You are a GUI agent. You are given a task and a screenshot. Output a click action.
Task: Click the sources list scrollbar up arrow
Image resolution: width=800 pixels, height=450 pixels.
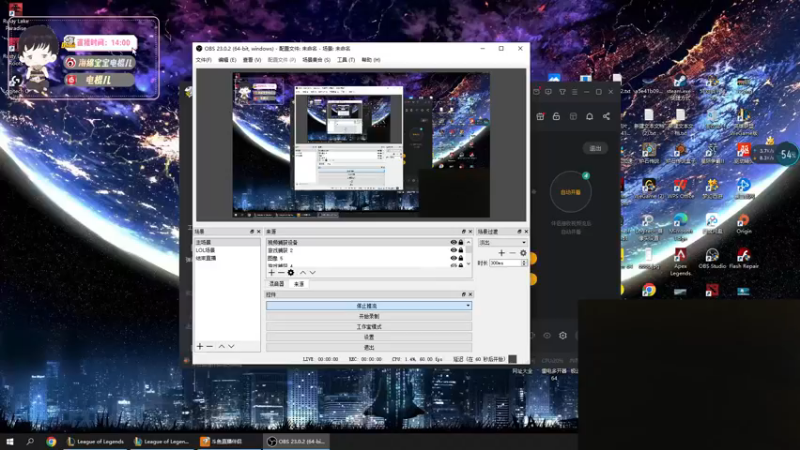pyautogui.click(x=468, y=242)
